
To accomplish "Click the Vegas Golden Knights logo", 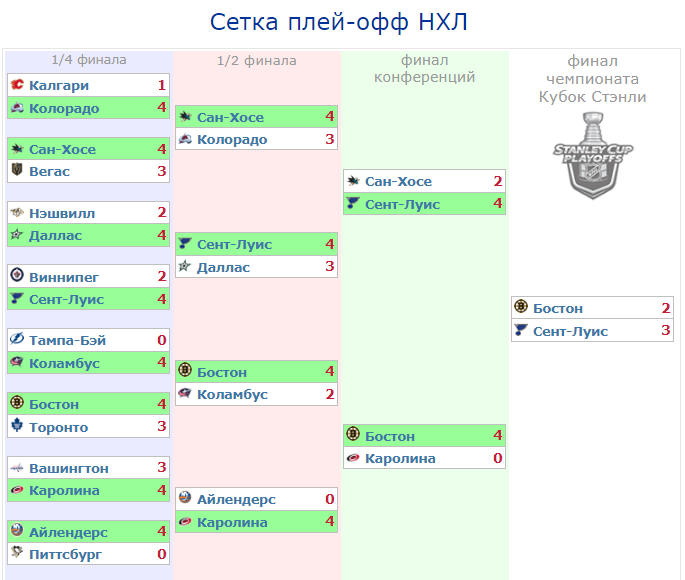I will click(17, 171).
